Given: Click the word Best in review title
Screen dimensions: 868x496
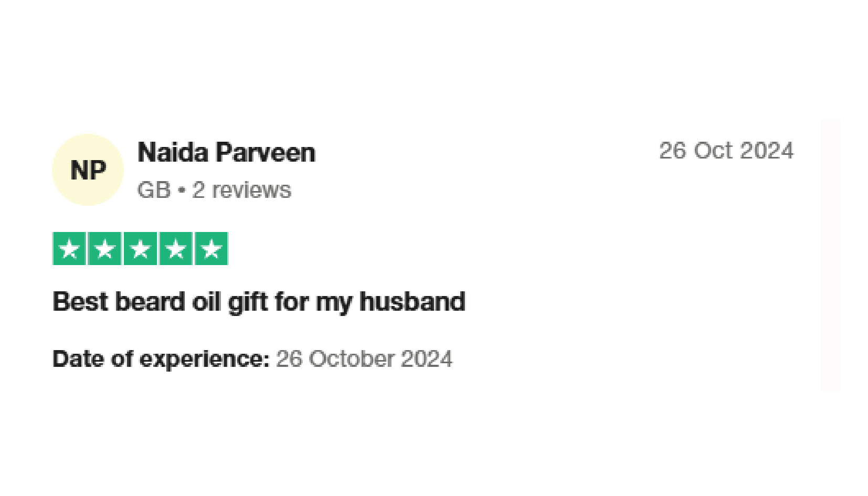Looking at the screenshot, I should pyautogui.click(x=80, y=302).
